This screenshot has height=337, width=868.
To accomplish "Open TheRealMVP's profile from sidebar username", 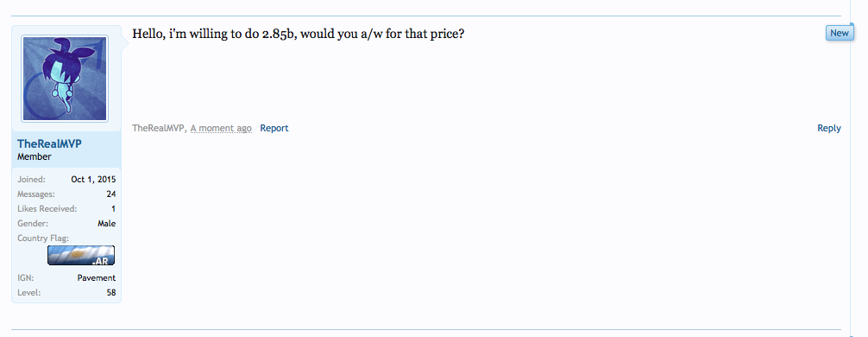I will click(x=49, y=144).
